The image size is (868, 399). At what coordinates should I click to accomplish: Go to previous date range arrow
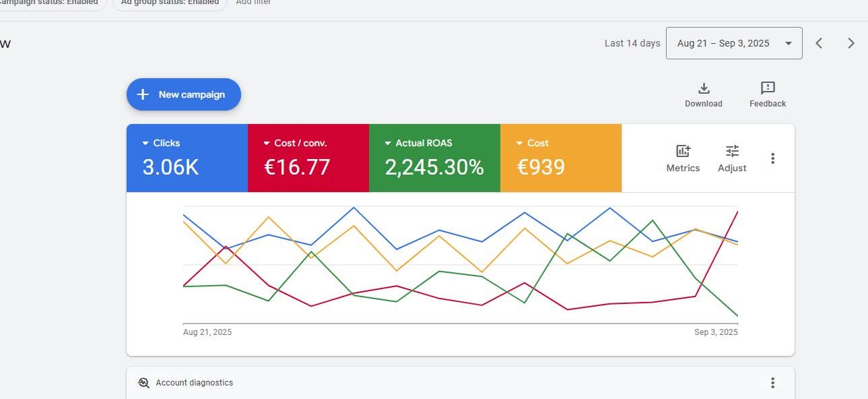pyautogui.click(x=819, y=43)
